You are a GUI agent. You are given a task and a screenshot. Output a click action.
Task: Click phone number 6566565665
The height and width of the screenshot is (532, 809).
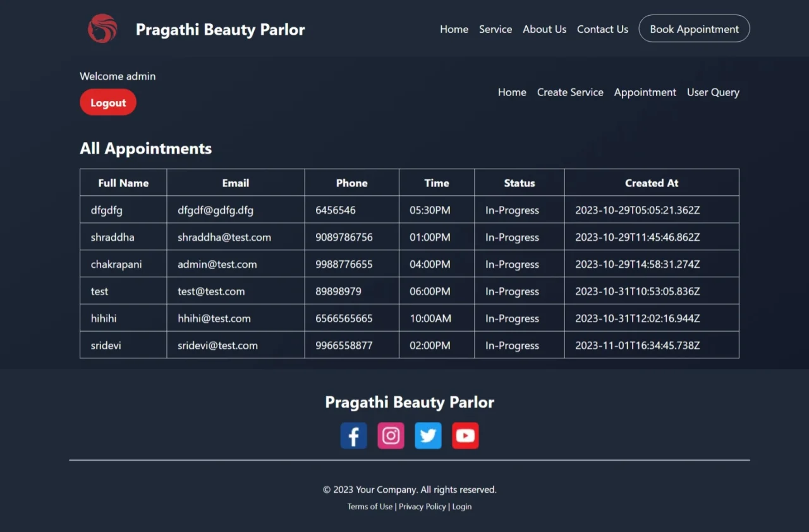[344, 318]
